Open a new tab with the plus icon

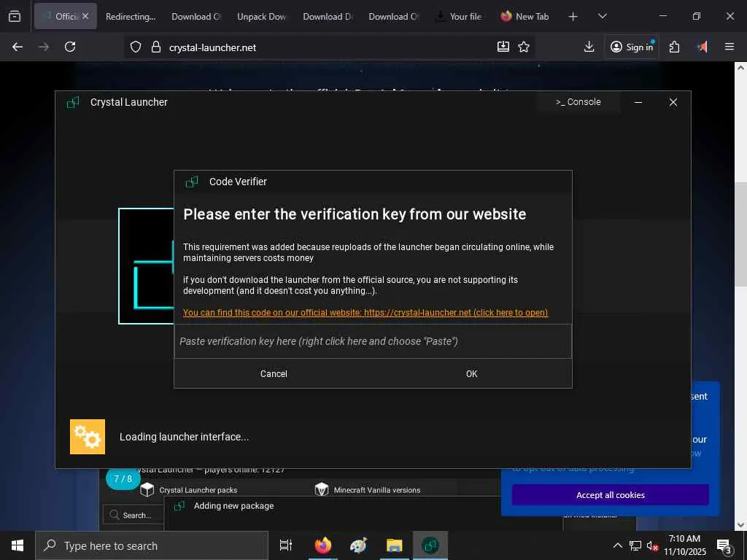tap(573, 17)
